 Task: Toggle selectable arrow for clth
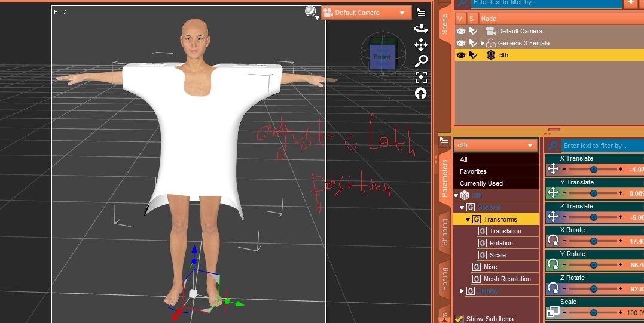click(x=473, y=55)
